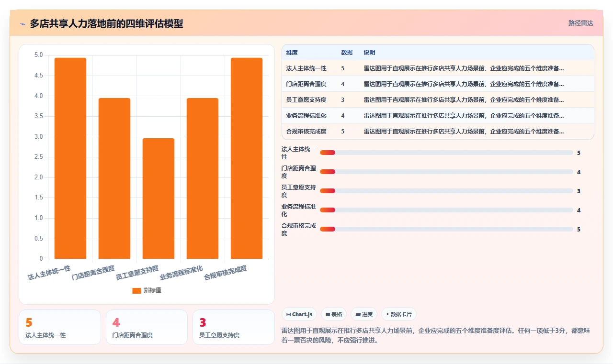Click the progress value 3 for 员工意愿支持度
The width and height of the screenshot is (613, 364).
579,191
